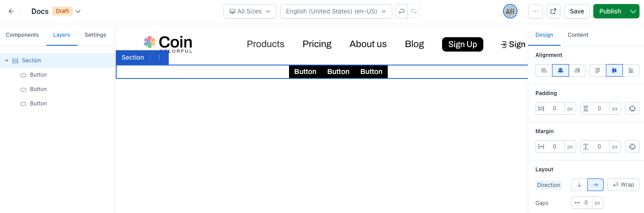Set layout direction to vertical
Image resolution: width=644 pixels, height=213 pixels.
tap(579, 185)
